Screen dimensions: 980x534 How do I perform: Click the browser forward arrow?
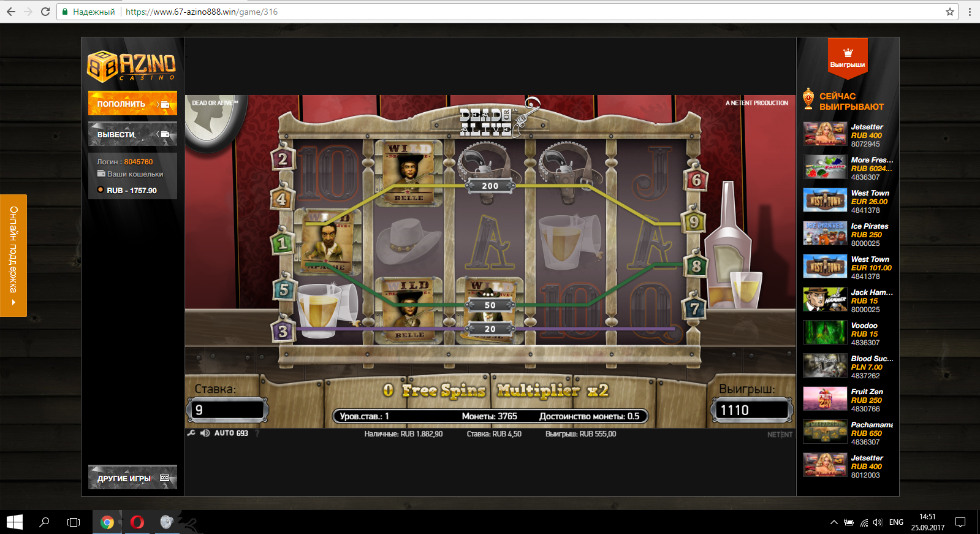tap(28, 12)
